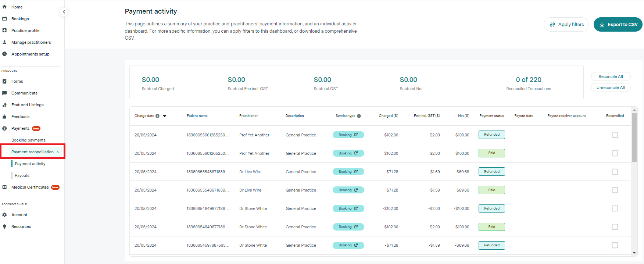Screen dimensions: 644x264
Task: Click the Service type info icon
Action: 359,116
